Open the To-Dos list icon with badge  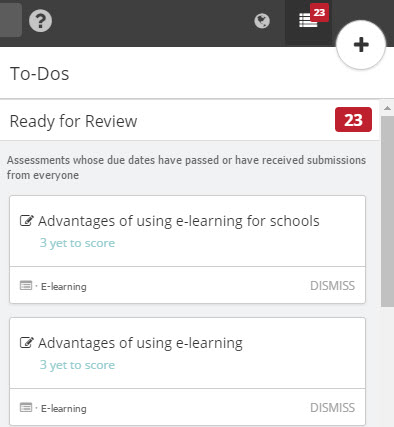pos(308,21)
